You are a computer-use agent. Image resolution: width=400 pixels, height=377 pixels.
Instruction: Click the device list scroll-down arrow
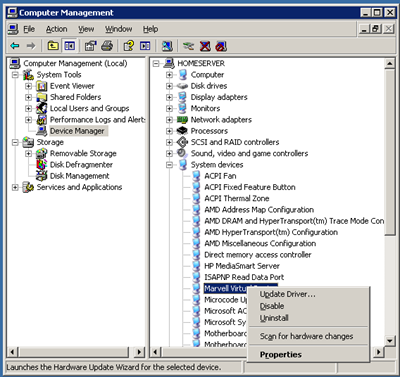click(x=389, y=341)
